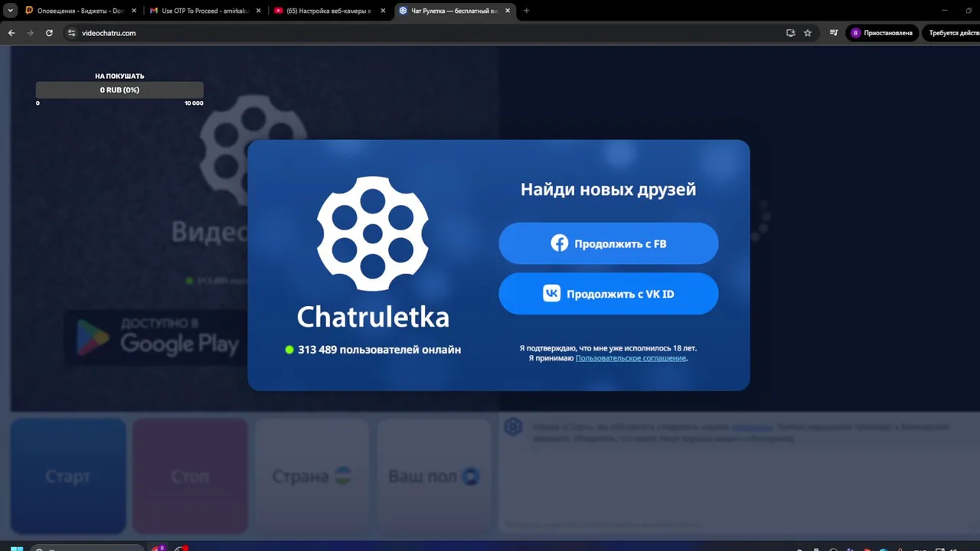Close the Чат Рулетка tab

508,11
